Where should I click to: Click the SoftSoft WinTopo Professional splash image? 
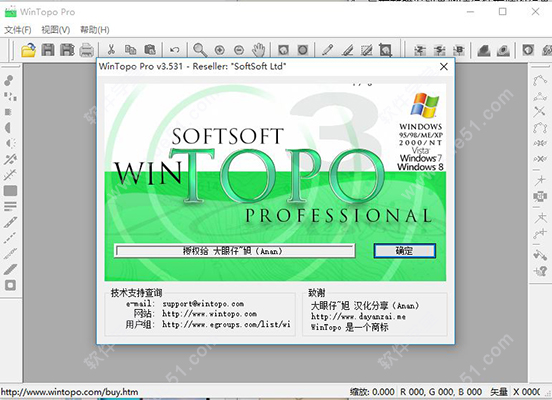pyautogui.click(x=275, y=182)
